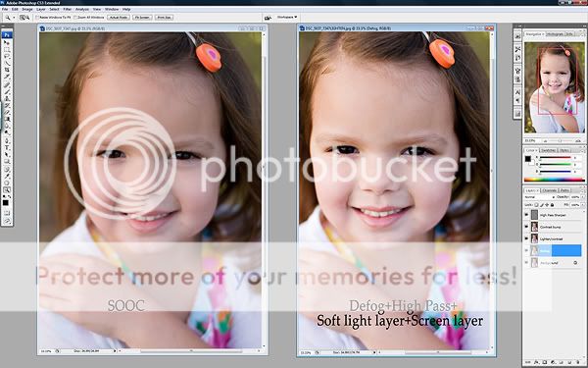The height and width of the screenshot is (368, 588).
Task: Click the Navigator zoom slider
Action: 561,140
